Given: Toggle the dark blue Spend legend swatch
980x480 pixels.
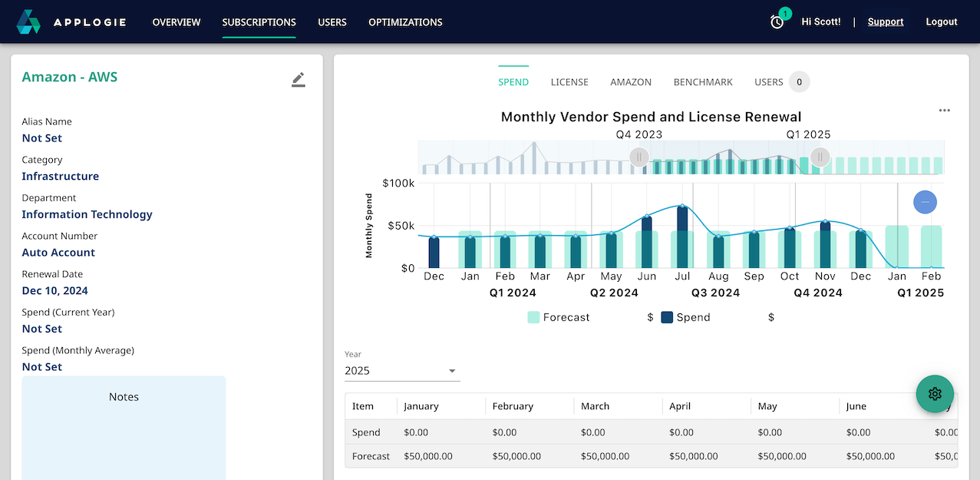Looking at the screenshot, I should (667, 317).
